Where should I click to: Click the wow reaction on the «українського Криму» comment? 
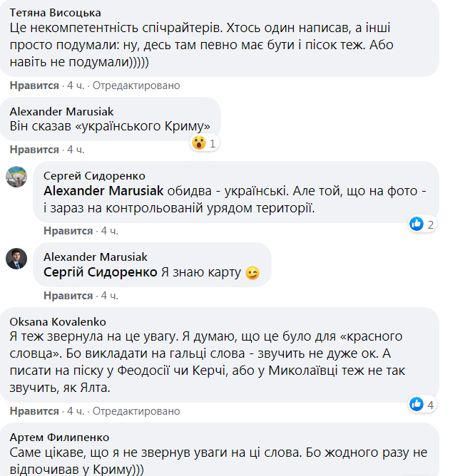[x=199, y=143]
